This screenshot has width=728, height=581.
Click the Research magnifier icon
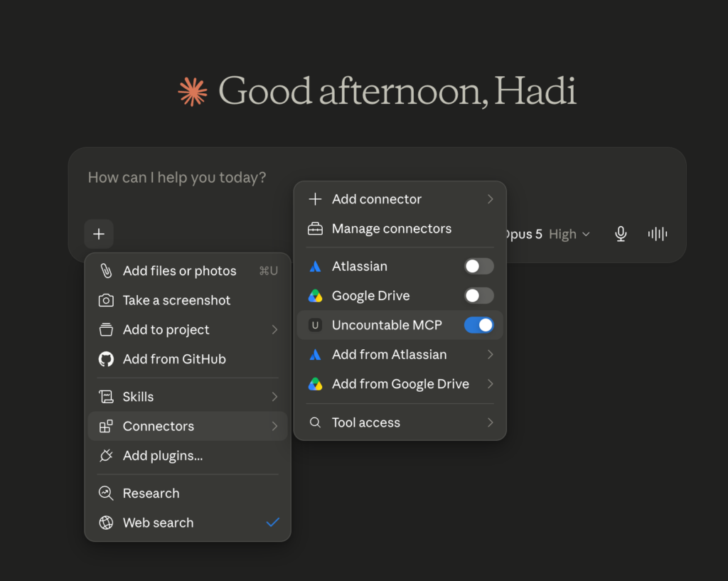pos(106,494)
